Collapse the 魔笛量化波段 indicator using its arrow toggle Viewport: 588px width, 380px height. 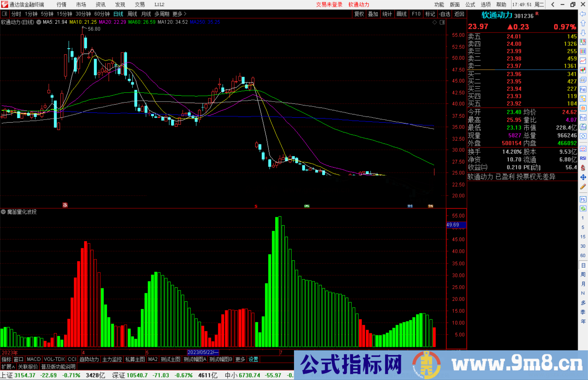[x=3, y=212]
